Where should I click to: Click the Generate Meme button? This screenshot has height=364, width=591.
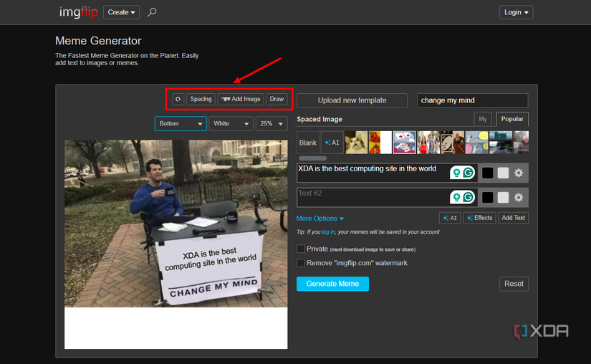(332, 284)
